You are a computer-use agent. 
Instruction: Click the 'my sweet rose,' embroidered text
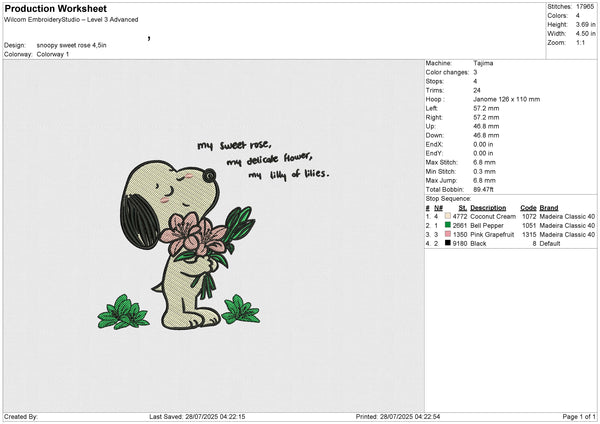(234, 145)
